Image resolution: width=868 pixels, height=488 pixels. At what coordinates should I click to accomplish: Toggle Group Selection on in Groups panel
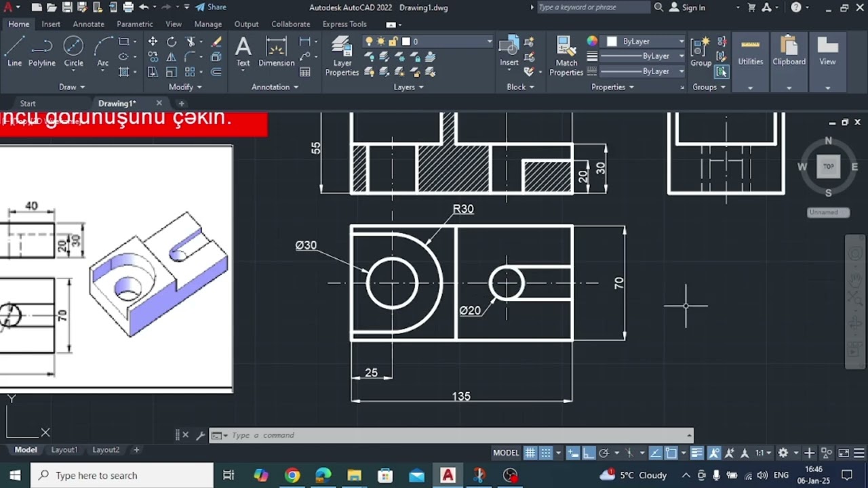pyautogui.click(x=722, y=71)
